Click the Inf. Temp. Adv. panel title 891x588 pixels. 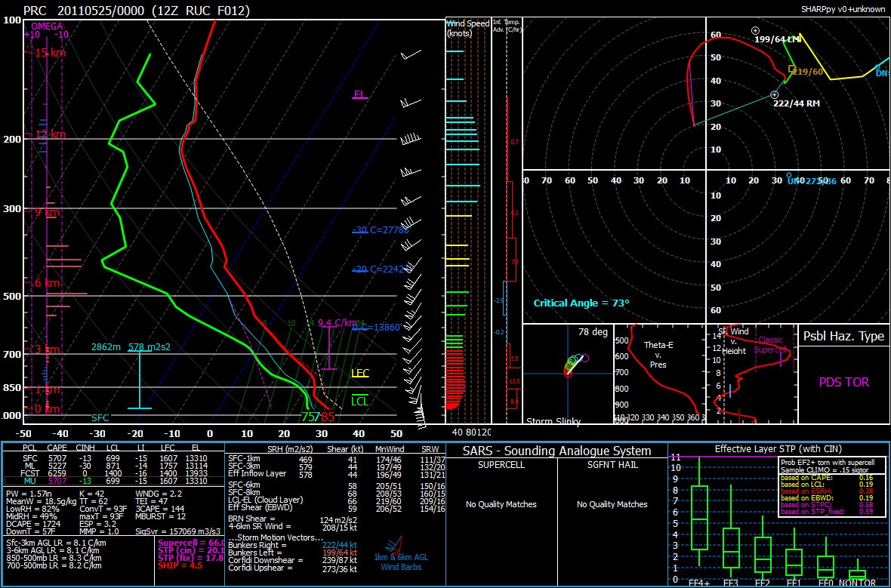coord(507,25)
